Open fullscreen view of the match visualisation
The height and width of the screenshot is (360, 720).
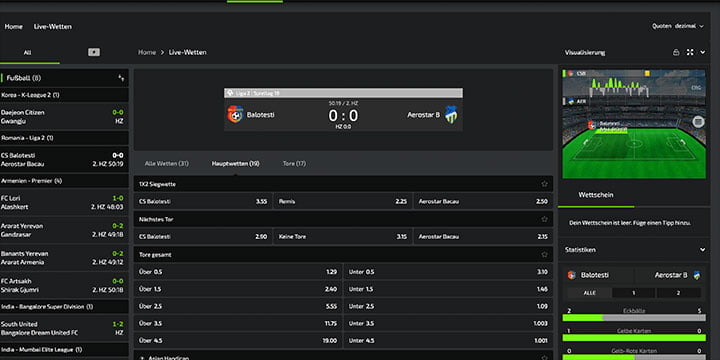click(x=690, y=52)
